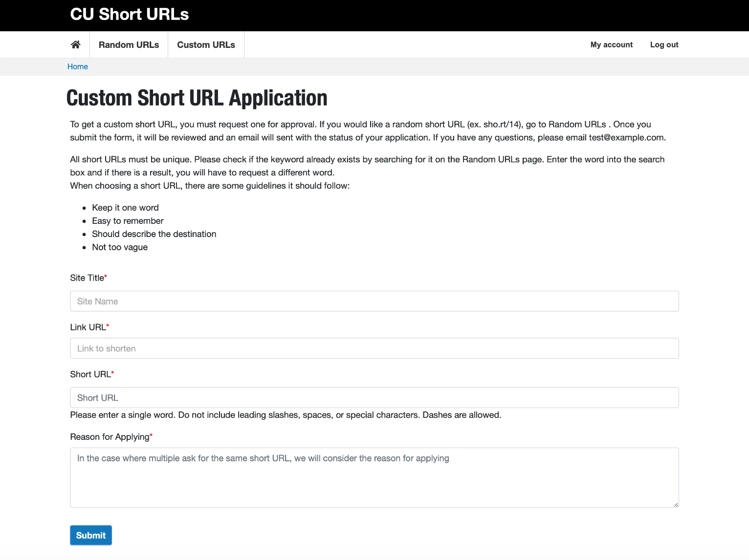Click the textarea resize handle corner

pyautogui.click(x=676, y=504)
